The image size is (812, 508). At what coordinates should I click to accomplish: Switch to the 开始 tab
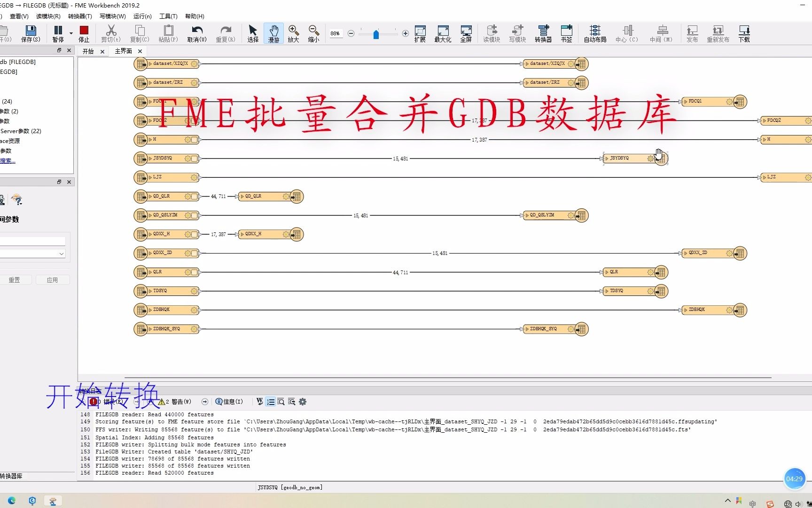[88, 51]
